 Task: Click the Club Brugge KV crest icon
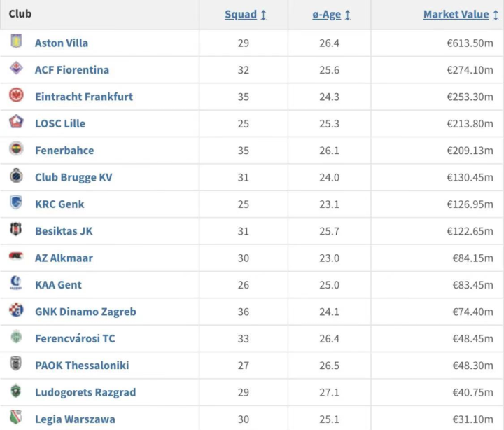[16, 176]
